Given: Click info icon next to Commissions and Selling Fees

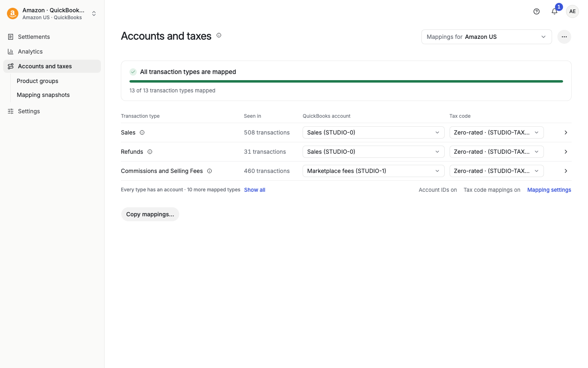Looking at the screenshot, I should click(209, 171).
